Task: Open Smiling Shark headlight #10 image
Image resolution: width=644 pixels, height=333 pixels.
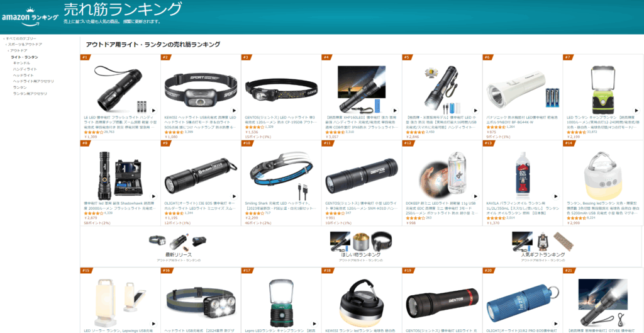Action: [x=281, y=175]
